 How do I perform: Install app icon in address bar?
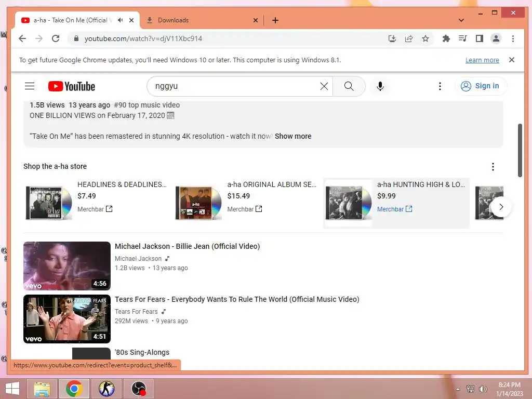coord(392,38)
